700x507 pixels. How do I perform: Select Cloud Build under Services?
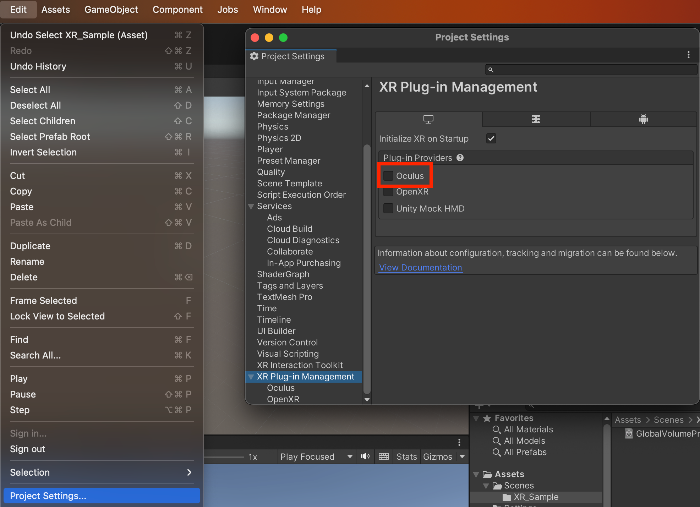pyautogui.click(x=289, y=229)
